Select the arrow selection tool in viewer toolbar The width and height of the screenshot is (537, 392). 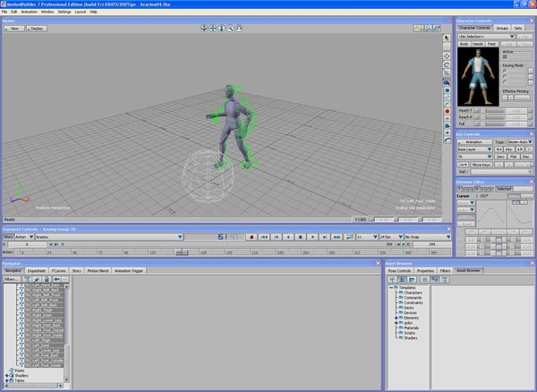tap(447, 39)
